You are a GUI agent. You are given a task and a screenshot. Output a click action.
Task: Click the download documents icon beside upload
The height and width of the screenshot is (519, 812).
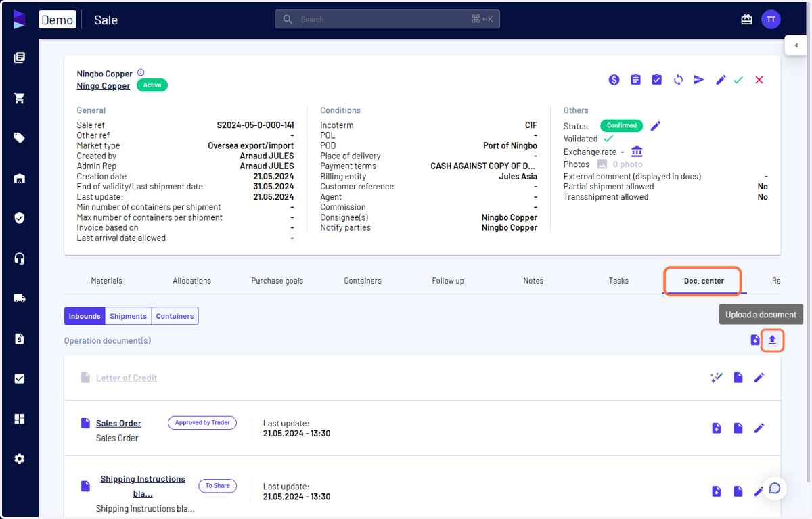(755, 340)
